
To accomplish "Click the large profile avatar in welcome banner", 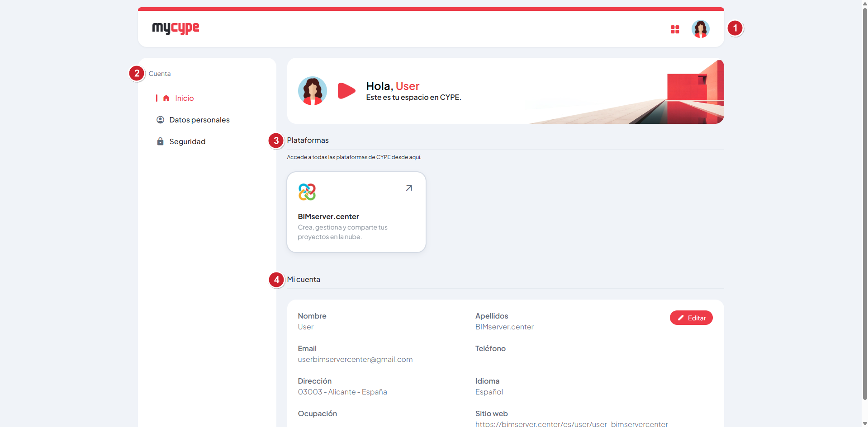I will [313, 91].
